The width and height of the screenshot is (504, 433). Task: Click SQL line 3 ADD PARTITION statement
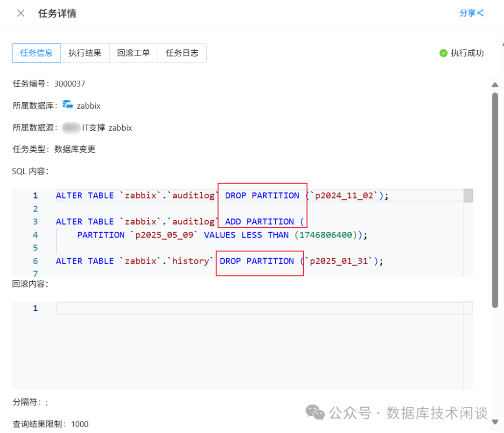(180, 222)
